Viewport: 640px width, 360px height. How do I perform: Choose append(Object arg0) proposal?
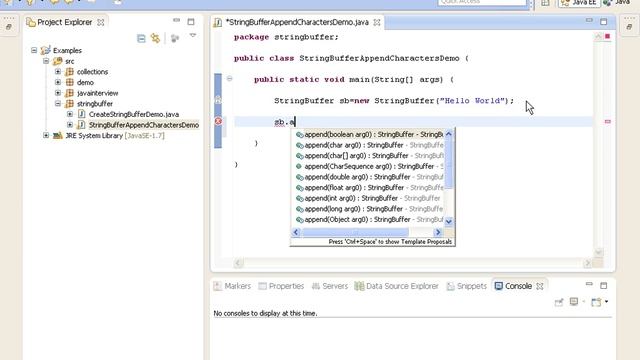point(369,219)
